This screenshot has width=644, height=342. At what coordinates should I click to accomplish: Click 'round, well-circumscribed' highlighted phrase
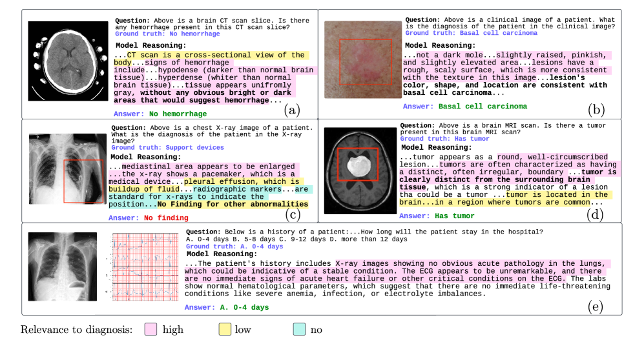tap(552, 157)
